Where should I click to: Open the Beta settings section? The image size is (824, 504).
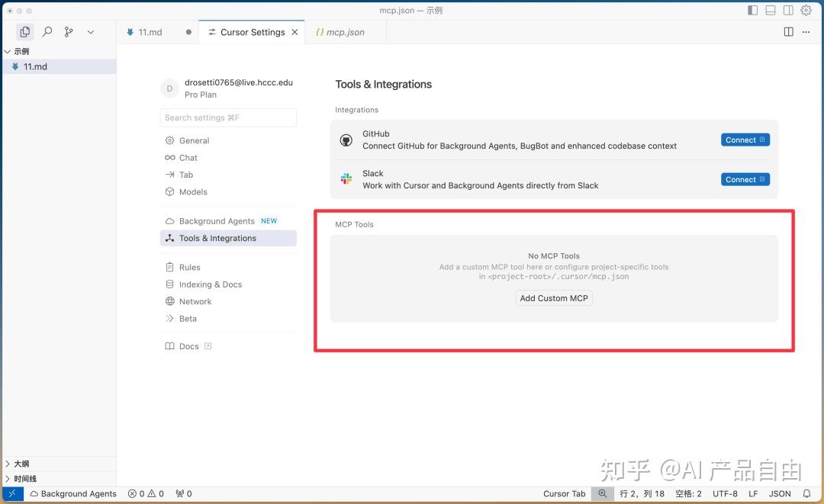(x=228, y=319)
